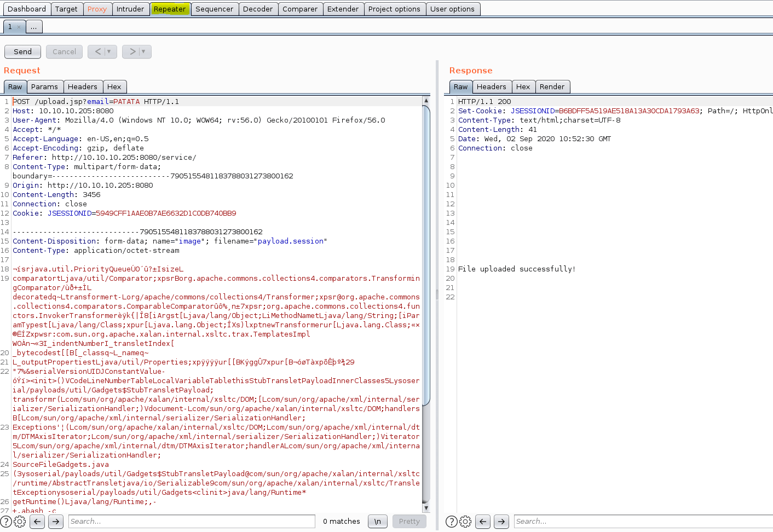Open the Decoder tab
The width and height of the screenshot is (773, 532).
pos(258,9)
